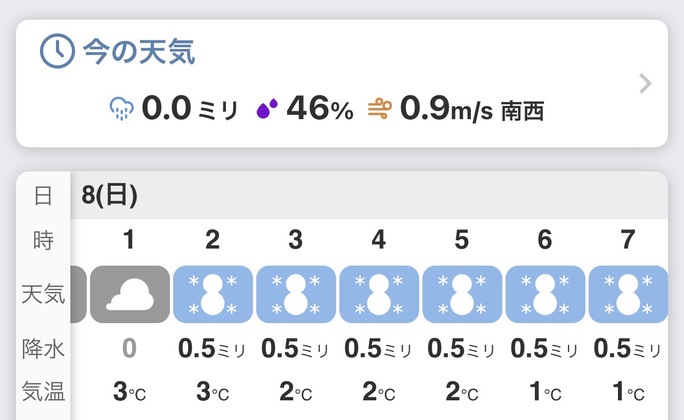Viewport: 684px width, 420px height.
Task: Select the cloudy icon at 1 o'clock
Action: (x=129, y=294)
